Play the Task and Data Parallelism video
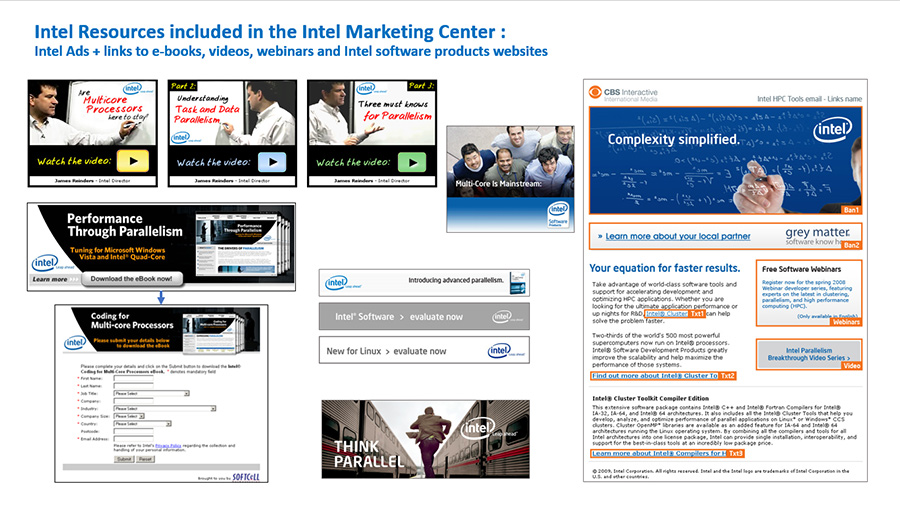 (272, 162)
